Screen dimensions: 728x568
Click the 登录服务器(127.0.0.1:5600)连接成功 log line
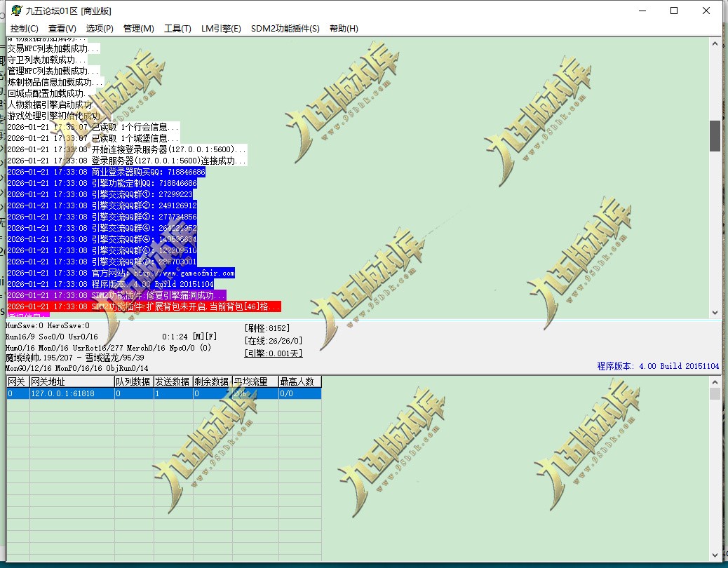click(x=127, y=161)
